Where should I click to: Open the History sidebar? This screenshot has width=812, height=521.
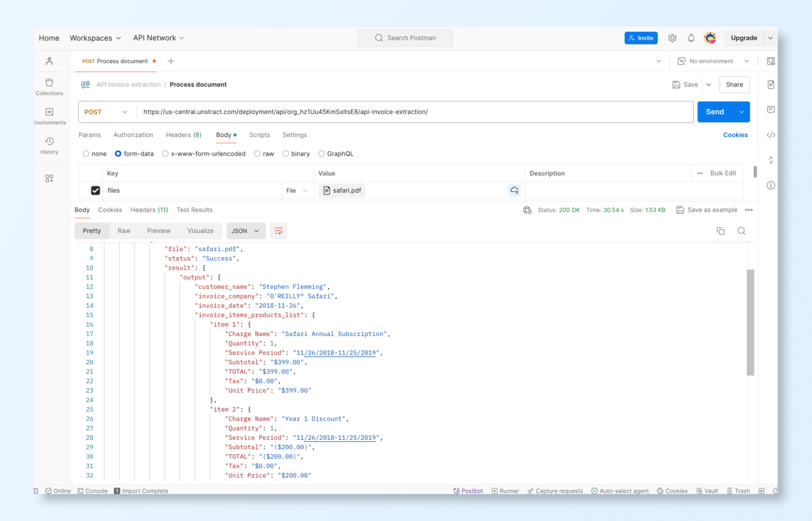pos(49,144)
